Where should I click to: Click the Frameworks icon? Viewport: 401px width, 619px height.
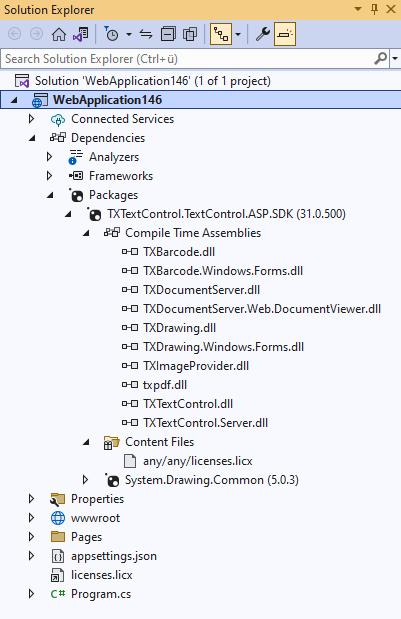point(76,176)
